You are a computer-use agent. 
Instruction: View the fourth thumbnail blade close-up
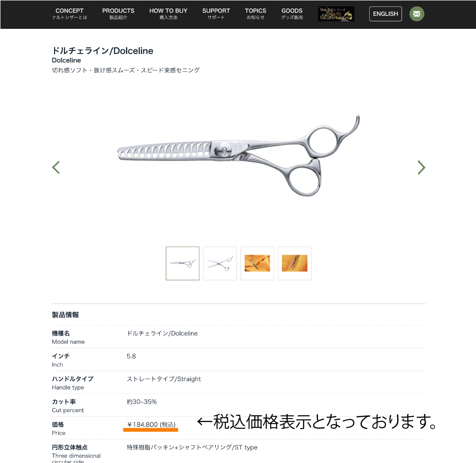pos(295,263)
